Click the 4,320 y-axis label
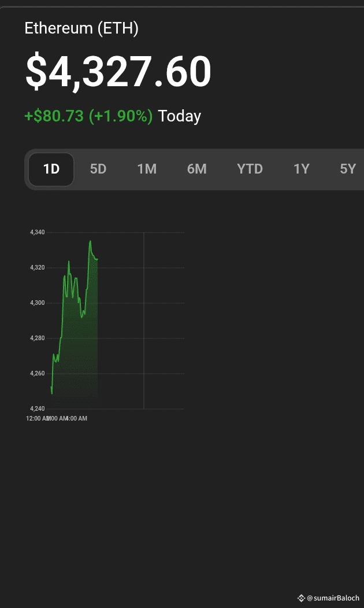364x608 pixels. [x=37, y=267]
